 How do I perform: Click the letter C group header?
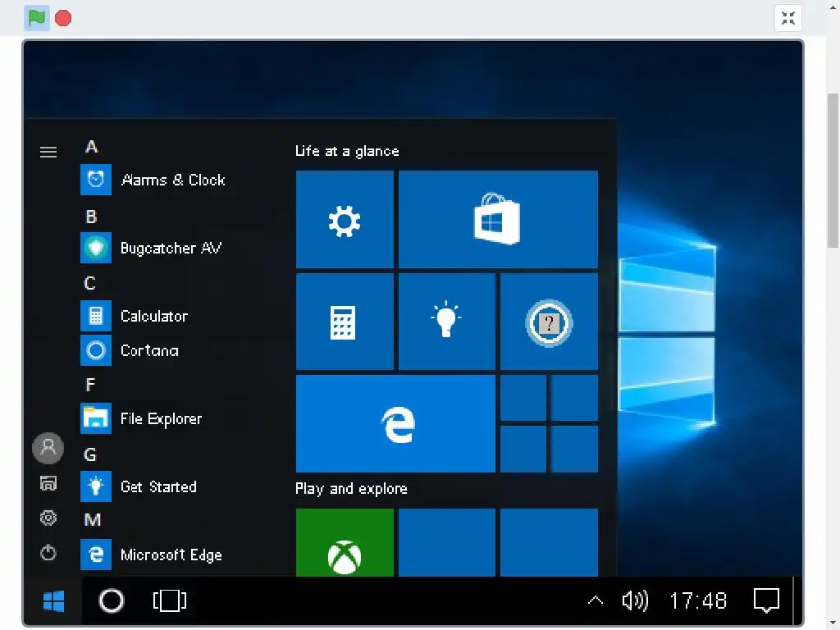click(x=90, y=283)
